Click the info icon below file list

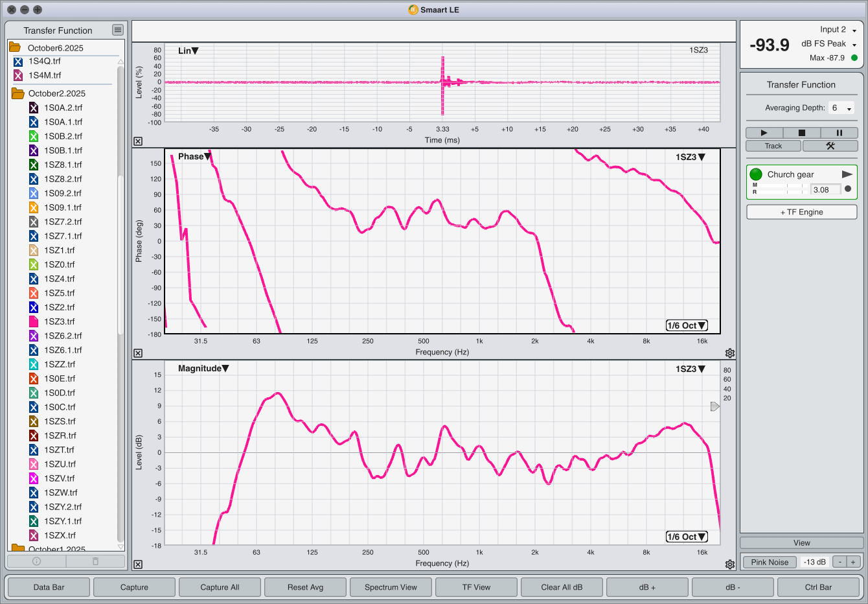point(36,561)
